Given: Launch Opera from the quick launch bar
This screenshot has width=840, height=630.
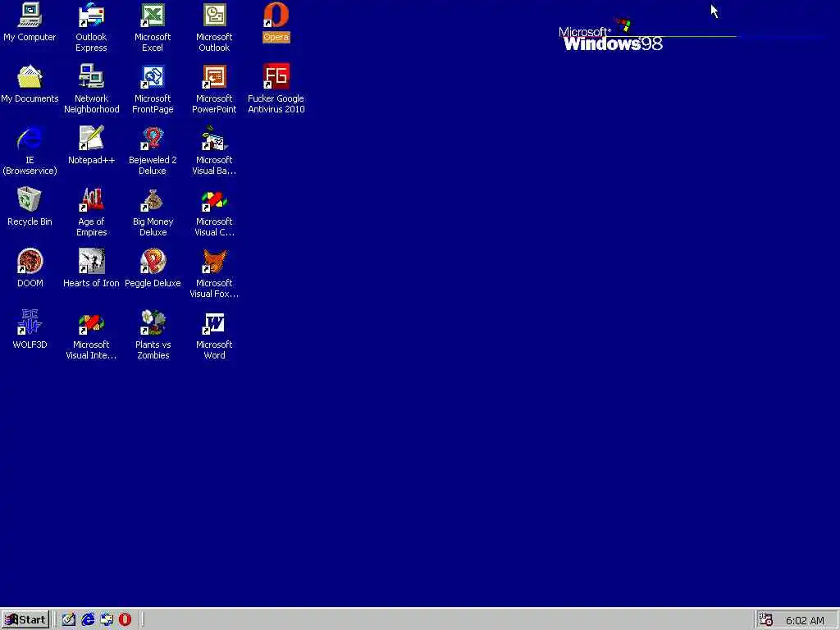Looking at the screenshot, I should tap(125, 620).
